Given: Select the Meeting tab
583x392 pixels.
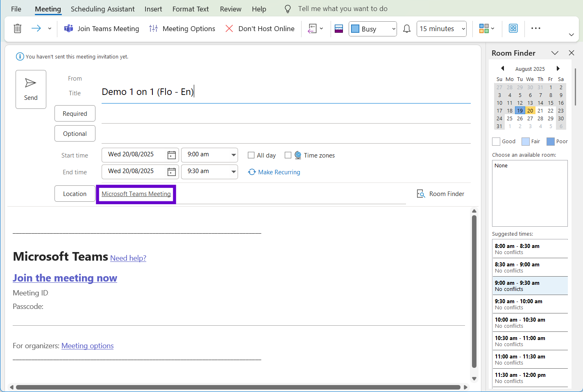Looking at the screenshot, I should coord(48,9).
